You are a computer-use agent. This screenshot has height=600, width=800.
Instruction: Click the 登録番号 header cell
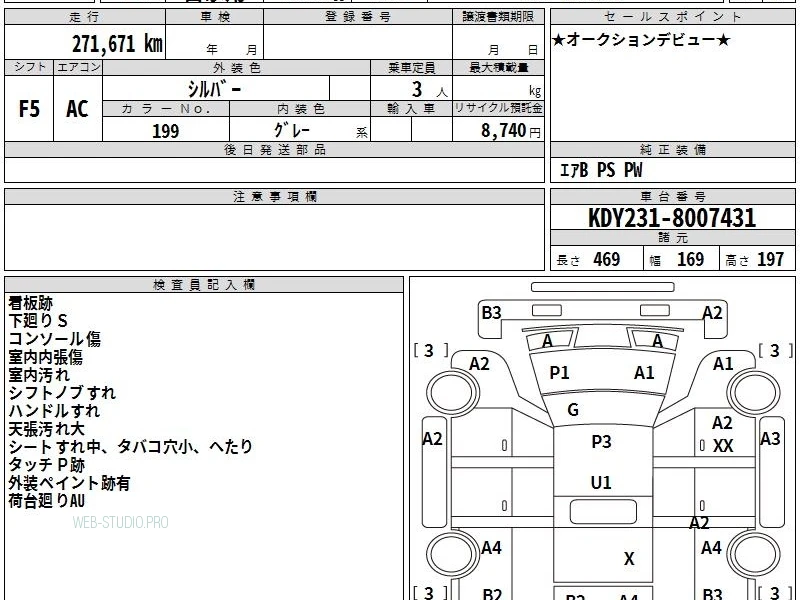coord(358,16)
